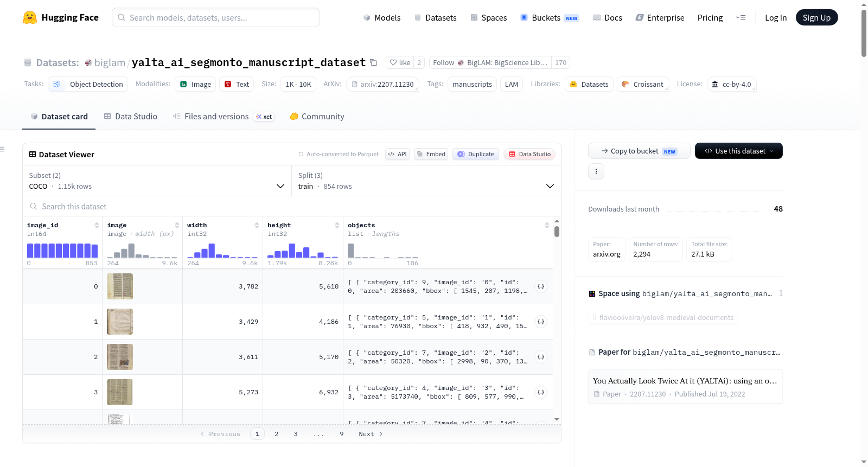Screen dimensions: 868x467
Task: Go to Spaces in top navigation
Action: [x=489, y=18]
